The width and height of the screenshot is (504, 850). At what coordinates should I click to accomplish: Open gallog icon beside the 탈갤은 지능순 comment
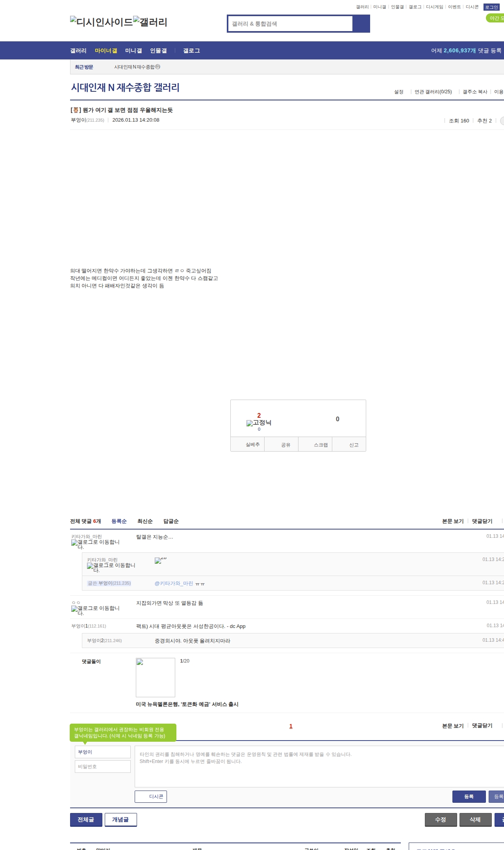(95, 544)
